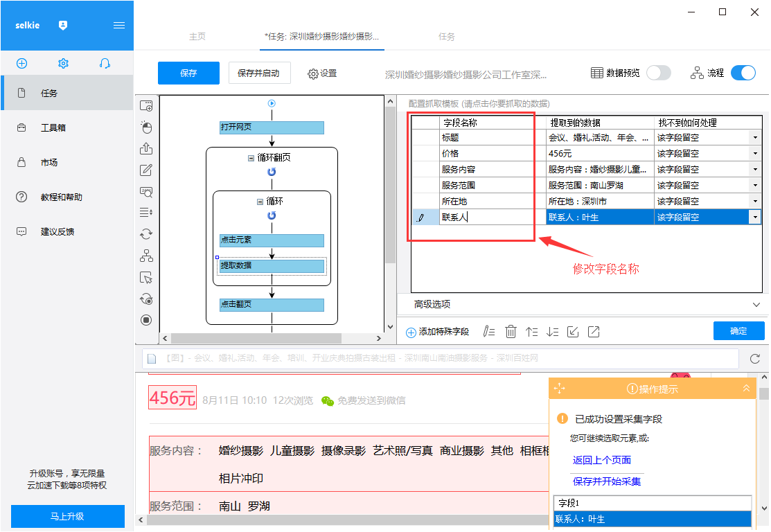Click the start node play icon
Viewport: 771px width, 532px height.
(x=272, y=103)
